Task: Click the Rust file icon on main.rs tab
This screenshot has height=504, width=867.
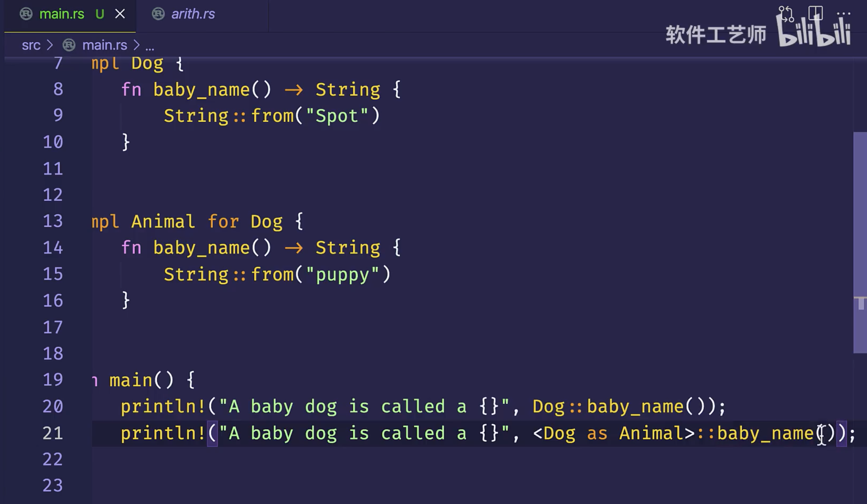Action: [26, 14]
